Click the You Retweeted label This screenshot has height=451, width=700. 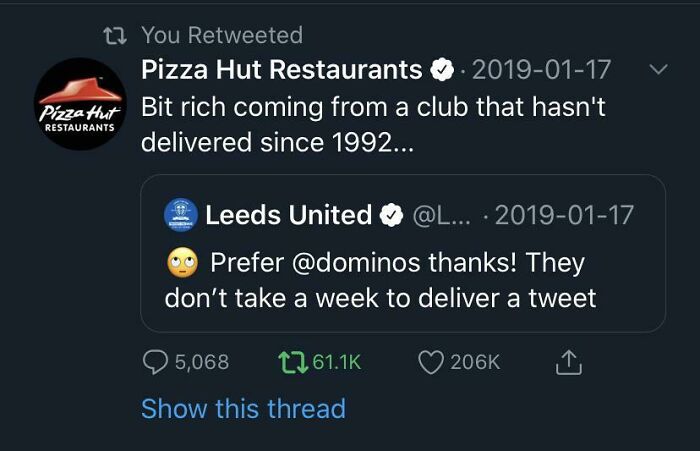click(222, 35)
